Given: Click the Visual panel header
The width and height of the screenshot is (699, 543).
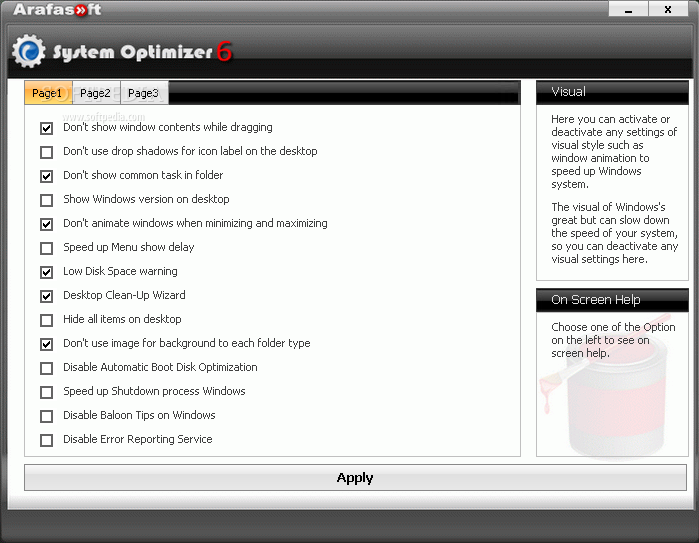Looking at the screenshot, I should click(612, 92).
